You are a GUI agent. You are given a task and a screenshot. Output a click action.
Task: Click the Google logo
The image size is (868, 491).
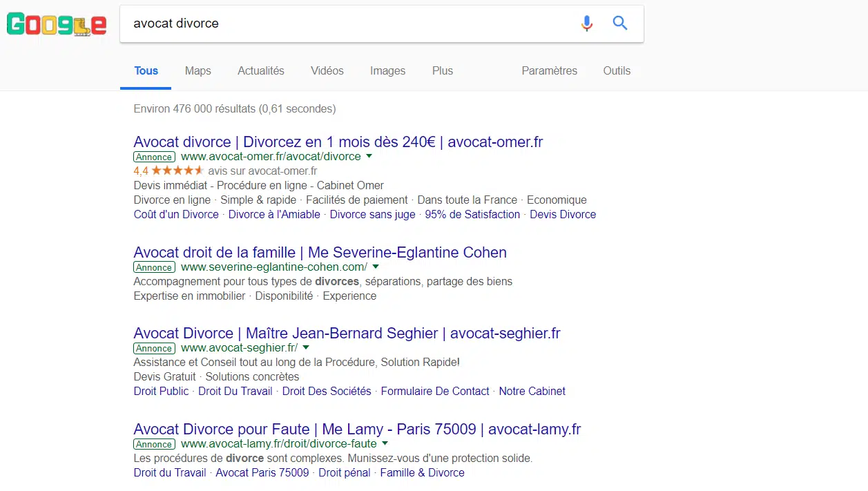pyautogui.click(x=56, y=24)
